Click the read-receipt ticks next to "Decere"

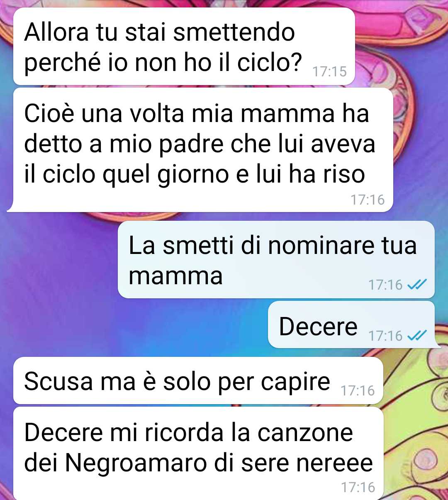click(417, 335)
